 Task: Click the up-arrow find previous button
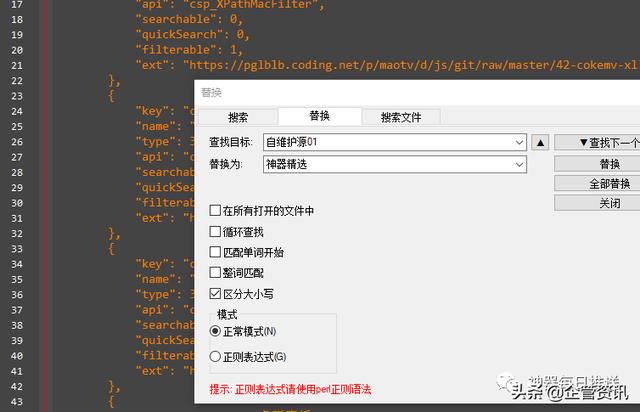tap(539, 142)
